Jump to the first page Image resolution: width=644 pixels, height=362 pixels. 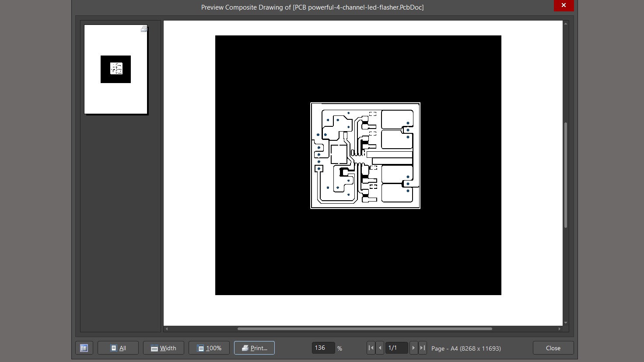371,348
